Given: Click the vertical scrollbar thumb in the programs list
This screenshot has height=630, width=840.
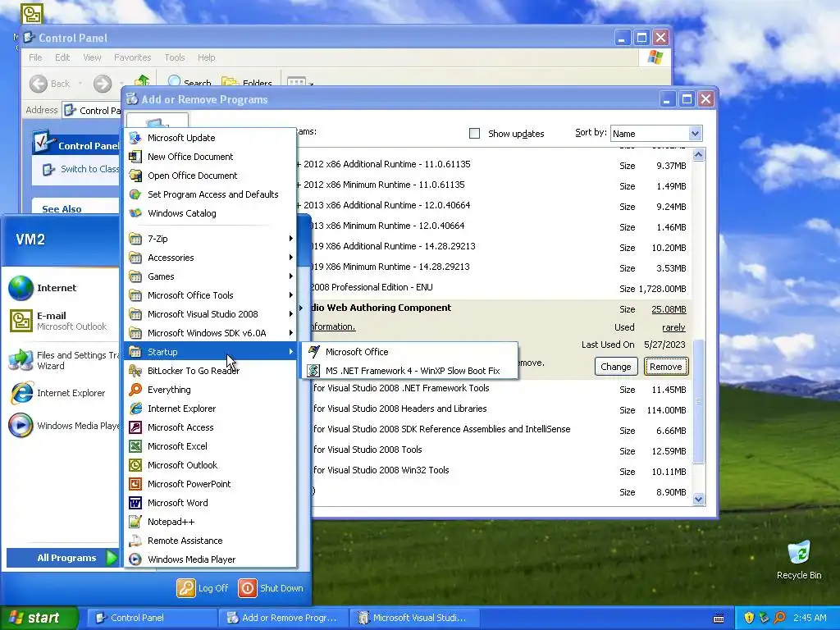Looking at the screenshot, I should coord(698,401).
